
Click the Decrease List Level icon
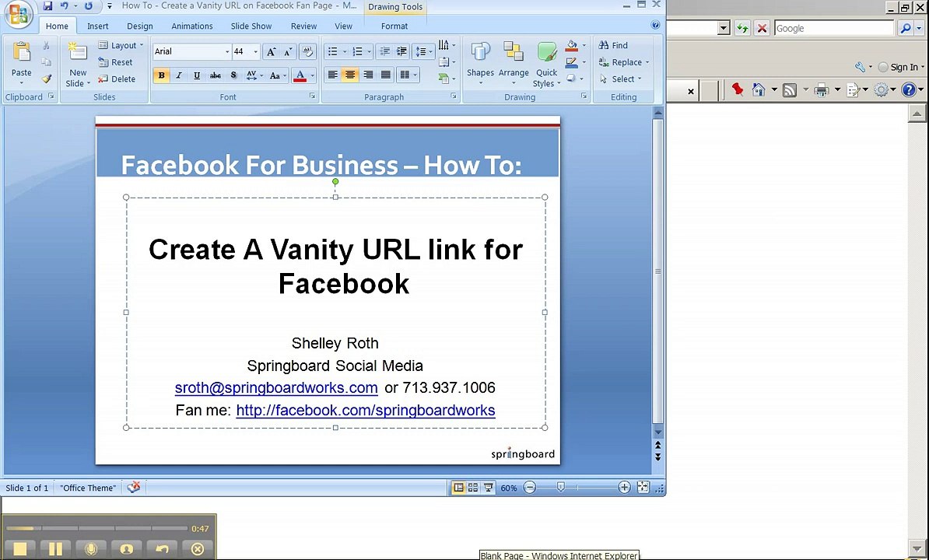[x=384, y=51]
